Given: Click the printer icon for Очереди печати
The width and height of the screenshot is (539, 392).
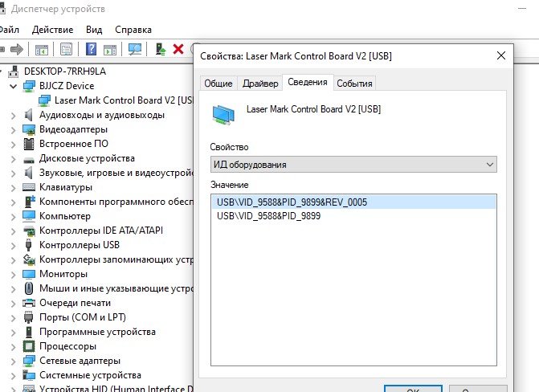Looking at the screenshot, I should point(29,303).
